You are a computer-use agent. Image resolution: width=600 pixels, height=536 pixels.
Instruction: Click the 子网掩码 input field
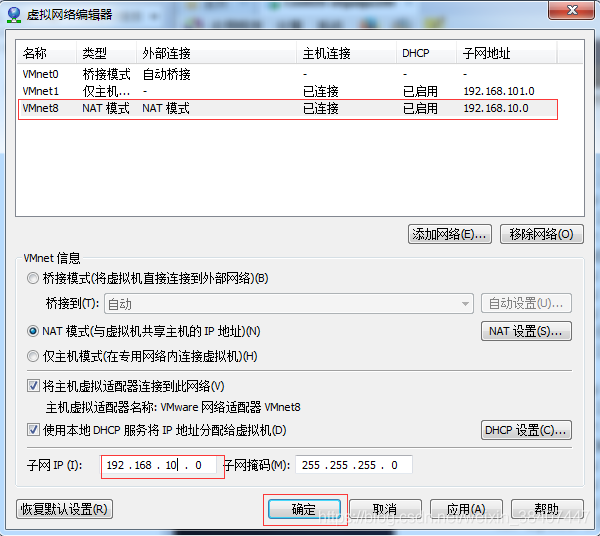(x=354, y=465)
